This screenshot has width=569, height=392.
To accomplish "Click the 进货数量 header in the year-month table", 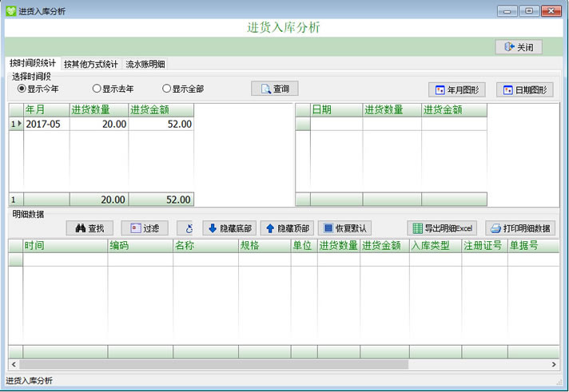I will [x=99, y=110].
